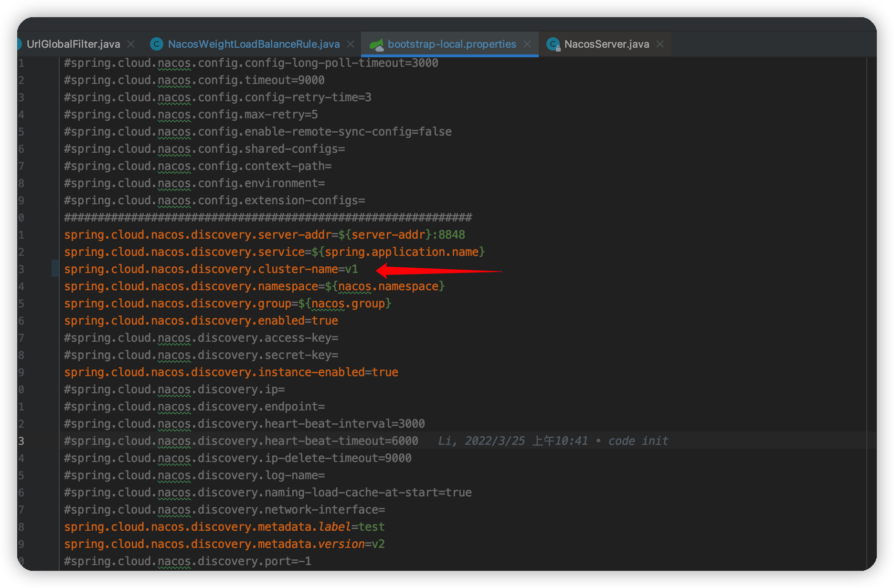Click the line with cluster-name=v1
The height and width of the screenshot is (588, 894).
[211, 269]
